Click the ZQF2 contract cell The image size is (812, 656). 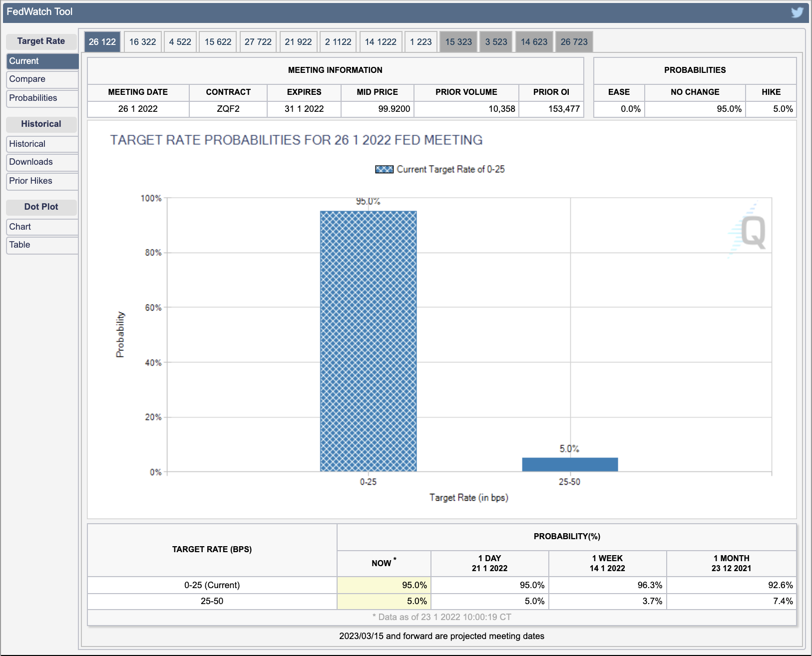[x=228, y=109]
